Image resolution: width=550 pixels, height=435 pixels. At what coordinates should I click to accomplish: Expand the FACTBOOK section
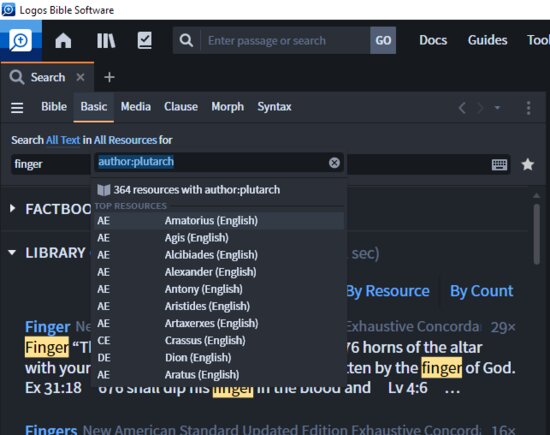[13, 208]
